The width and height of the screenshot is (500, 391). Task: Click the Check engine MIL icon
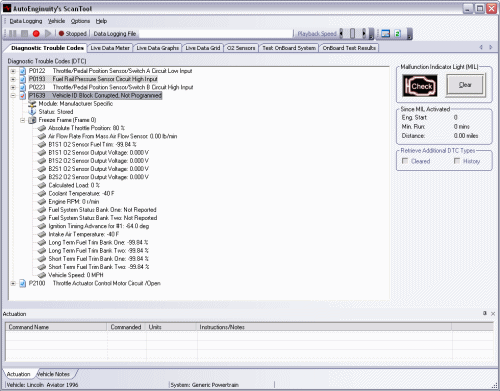point(420,86)
